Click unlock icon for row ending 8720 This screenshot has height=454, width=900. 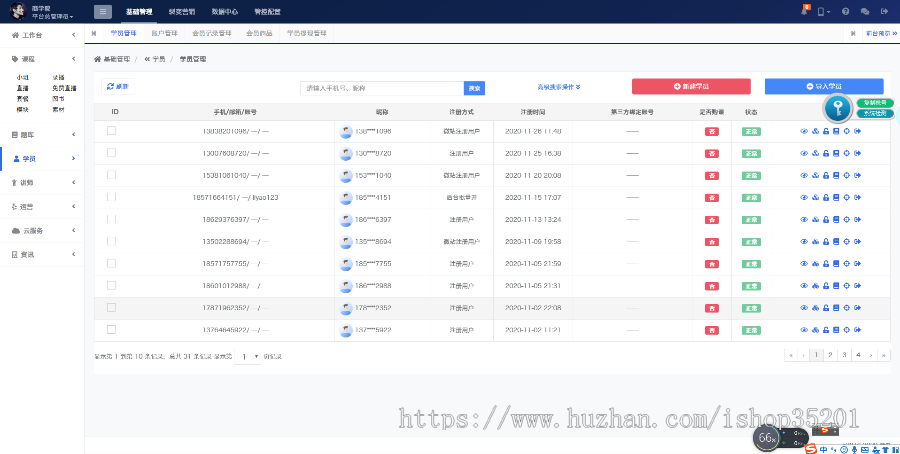(826, 153)
